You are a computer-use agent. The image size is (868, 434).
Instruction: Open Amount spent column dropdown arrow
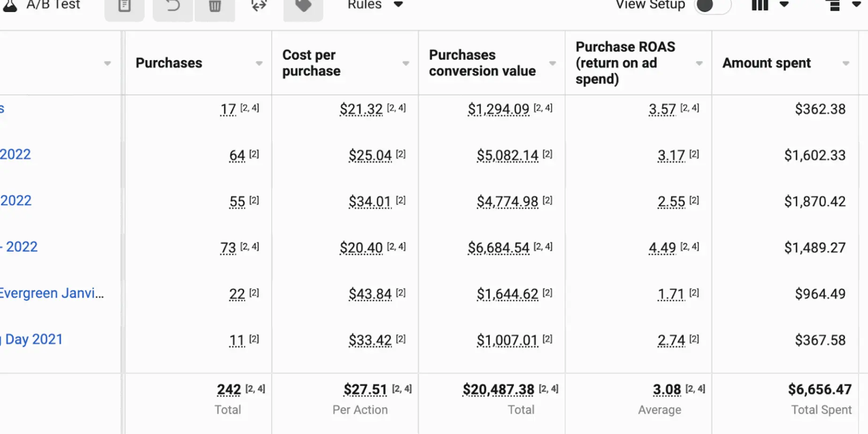[845, 63]
